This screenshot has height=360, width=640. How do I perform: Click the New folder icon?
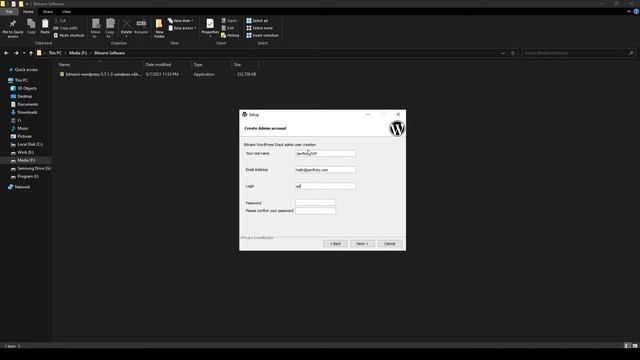click(x=159, y=28)
